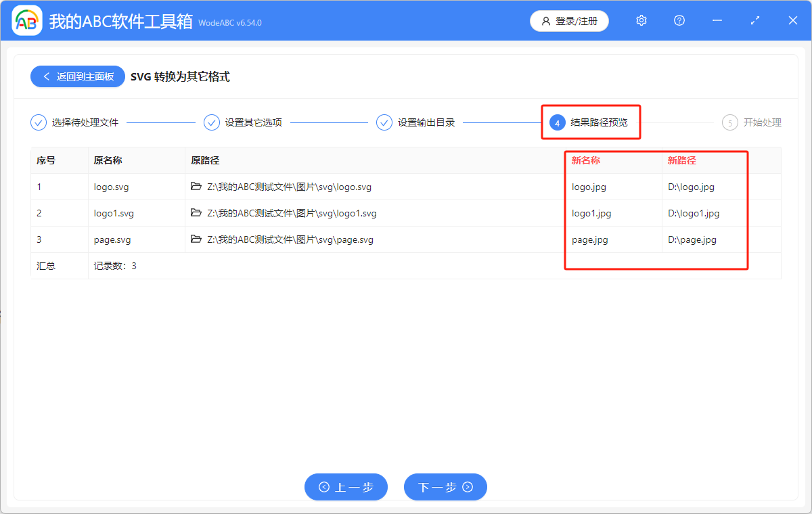
Task: Select the 开始处理 step indicator
Action: 730,122
